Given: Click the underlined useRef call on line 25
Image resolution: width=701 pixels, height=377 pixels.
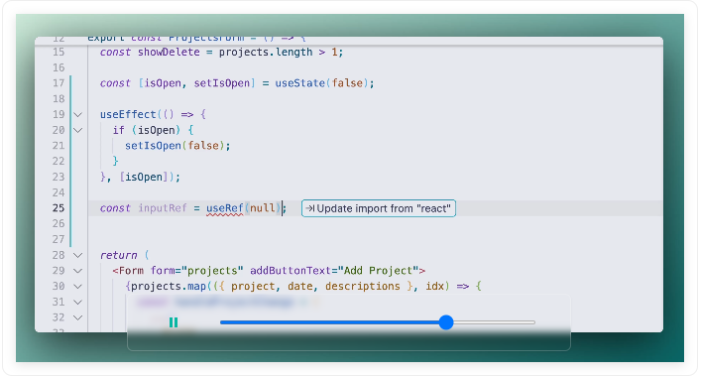Looking at the screenshot, I should click(224, 208).
